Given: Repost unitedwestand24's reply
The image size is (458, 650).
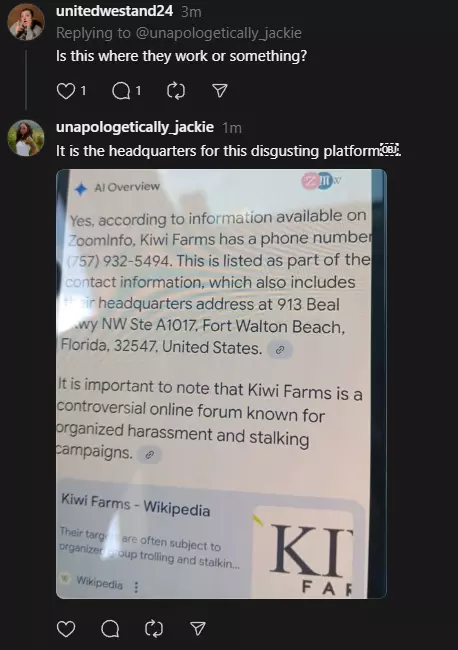Looking at the screenshot, I should coord(176,91).
